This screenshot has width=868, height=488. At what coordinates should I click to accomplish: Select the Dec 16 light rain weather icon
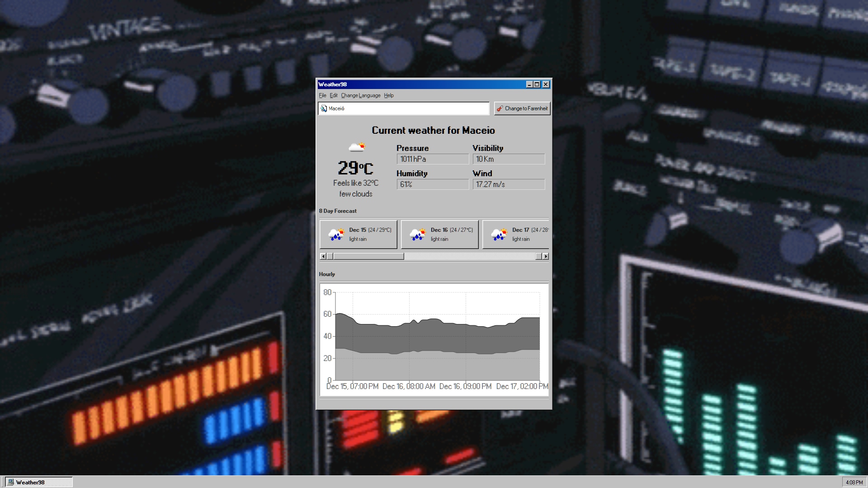point(418,235)
